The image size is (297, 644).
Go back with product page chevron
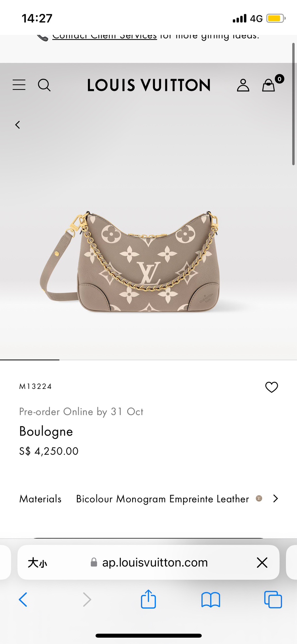click(18, 125)
